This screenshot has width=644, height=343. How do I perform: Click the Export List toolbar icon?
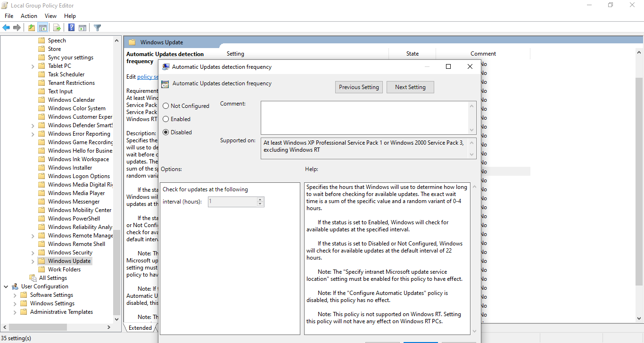point(57,28)
